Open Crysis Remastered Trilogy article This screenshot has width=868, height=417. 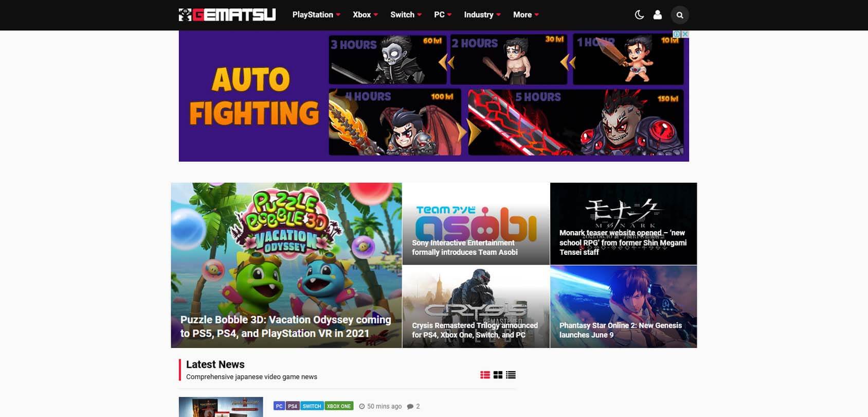click(476, 307)
